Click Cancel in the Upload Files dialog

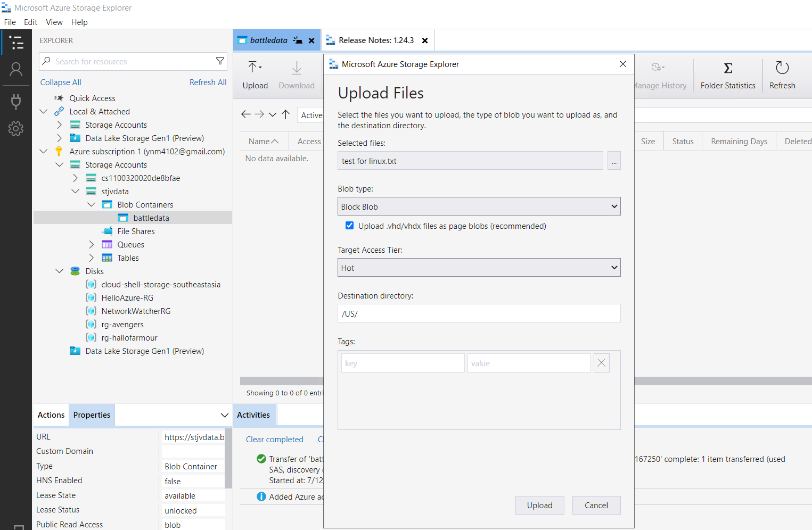[x=596, y=505]
